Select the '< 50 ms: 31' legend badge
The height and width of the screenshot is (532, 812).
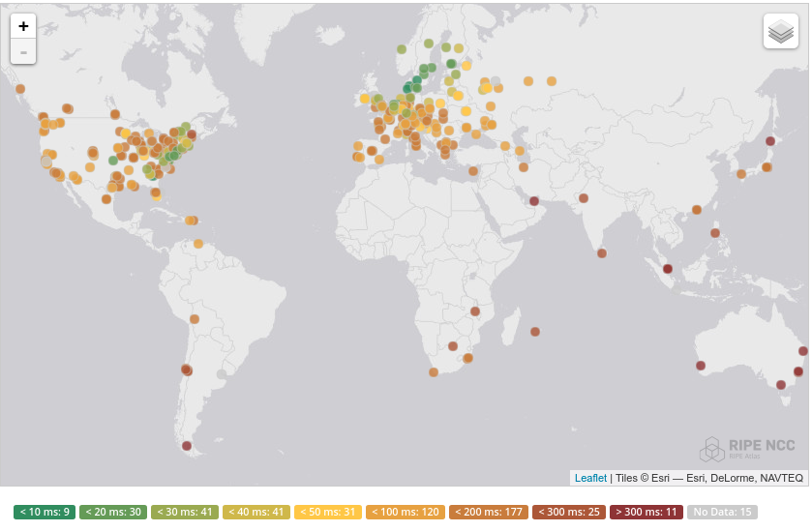pyautogui.click(x=328, y=512)
